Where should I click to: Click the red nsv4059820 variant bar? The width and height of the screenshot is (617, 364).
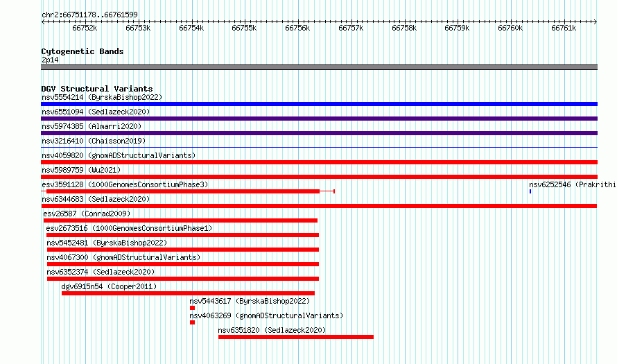pyautogui.click(x=319, y=162)
